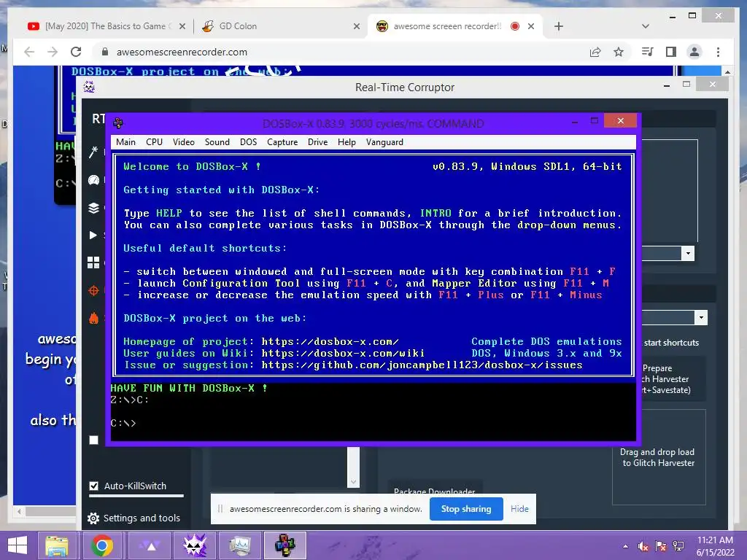
Task: Share this page from the address bar
Action: click(x=595, y=52)
